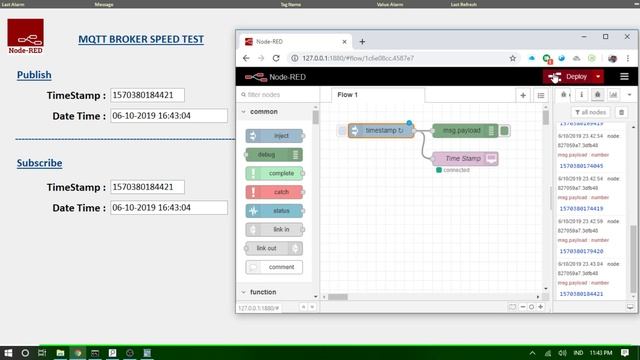Image resolution: width=640 pixels, height=360 pixels.
Task: Click the Publish TimeStamp field
Action: [x=147, y=95]
